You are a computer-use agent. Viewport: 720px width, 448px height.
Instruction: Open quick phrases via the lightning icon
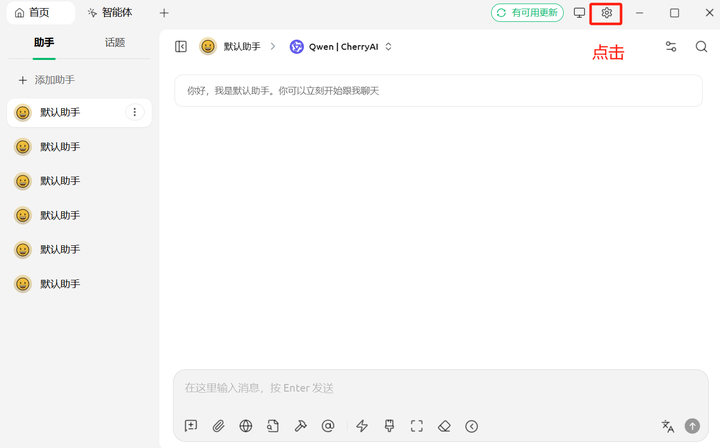point(362,426)
